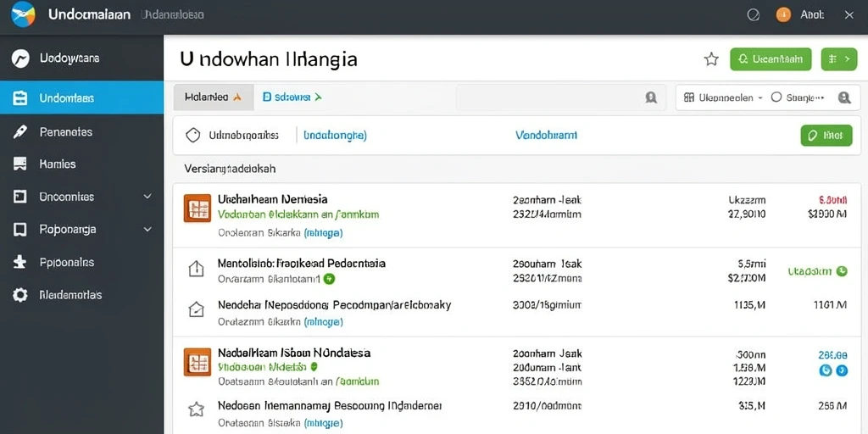Viewport: 868px width, 434px height.
Task: Open the Vendobrarnt link
Action: [x=546, y=135]
